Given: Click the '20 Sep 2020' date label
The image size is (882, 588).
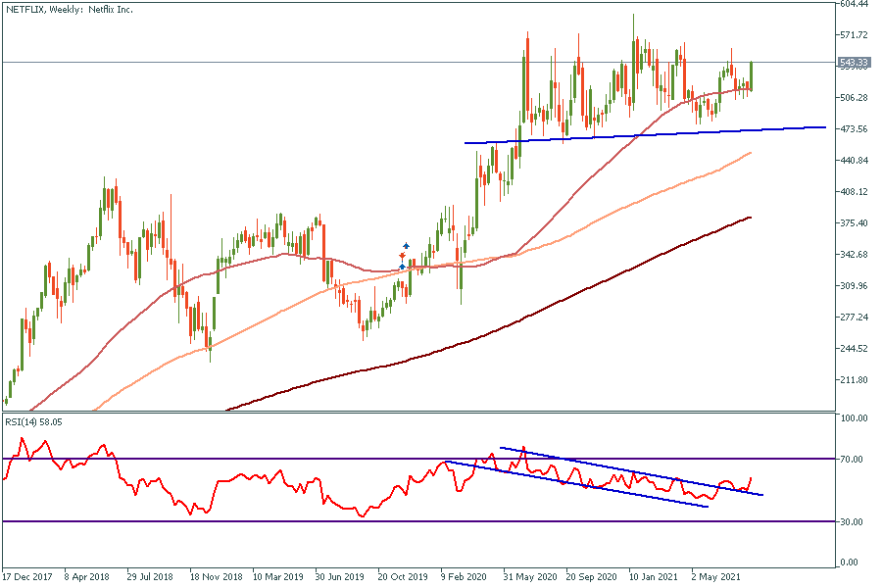Looking at the screenshot, I should [591, 577].
